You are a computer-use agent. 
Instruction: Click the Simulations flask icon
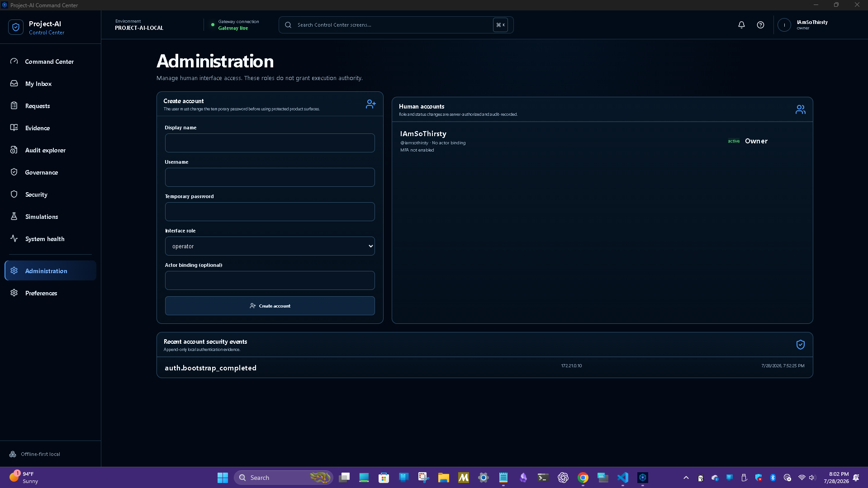(14, 216)
